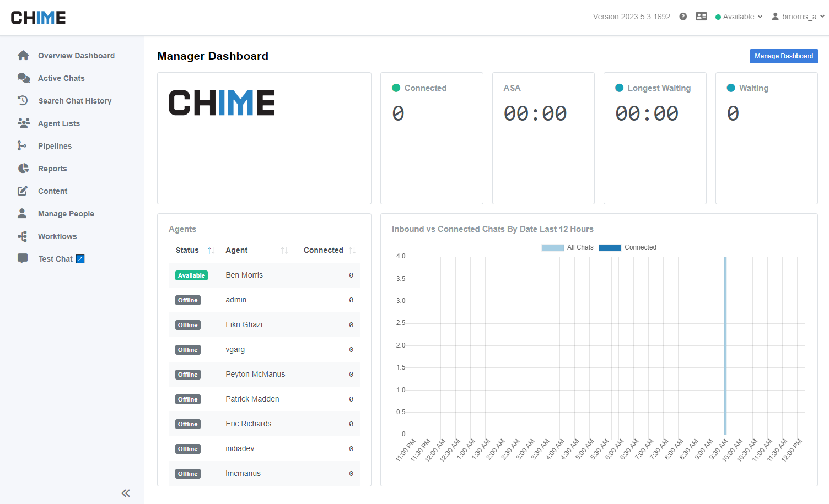Collapse the sidebar with double chevron

point(126,493)
